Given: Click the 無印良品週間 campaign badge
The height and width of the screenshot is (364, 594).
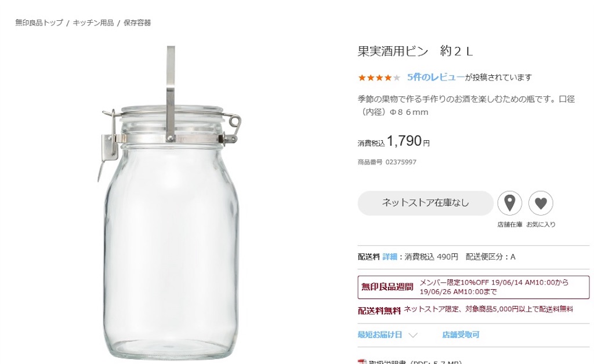Looking at the screenshot, I should point(387,287).
